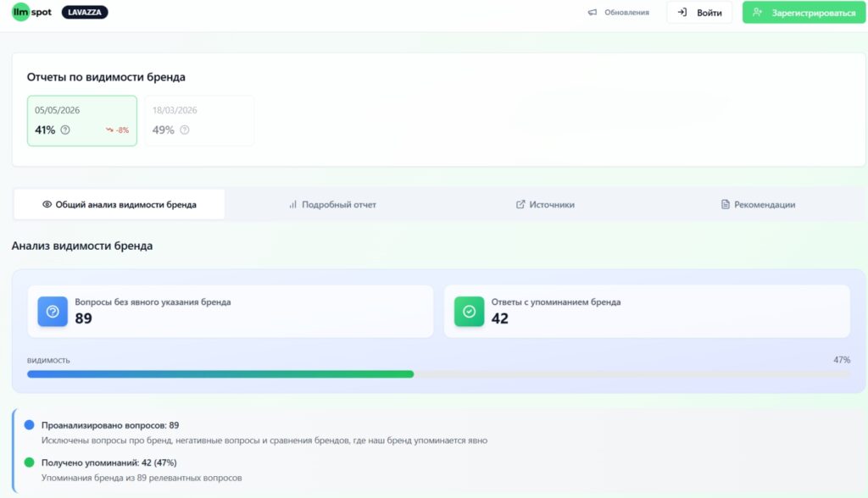Open Общий анализ видимости бренда tab
This screenshot has height=498, width=868.
click(x=119, y=204)
